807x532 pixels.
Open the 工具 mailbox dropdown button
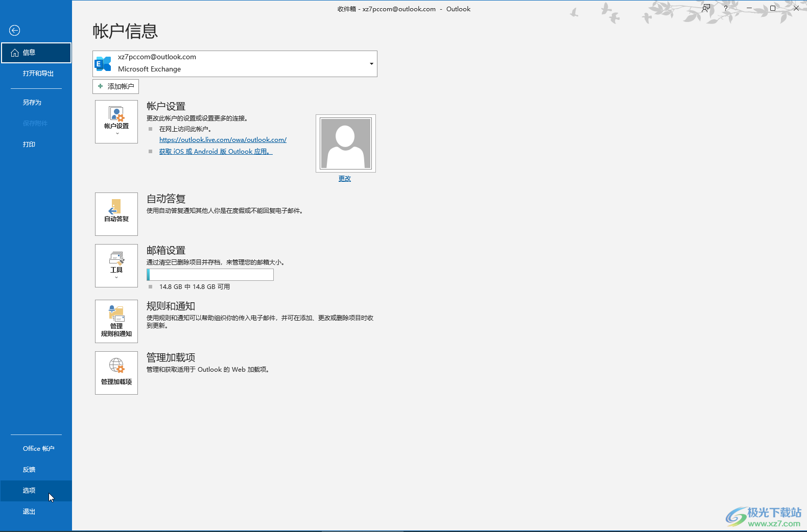pos(116,266)
